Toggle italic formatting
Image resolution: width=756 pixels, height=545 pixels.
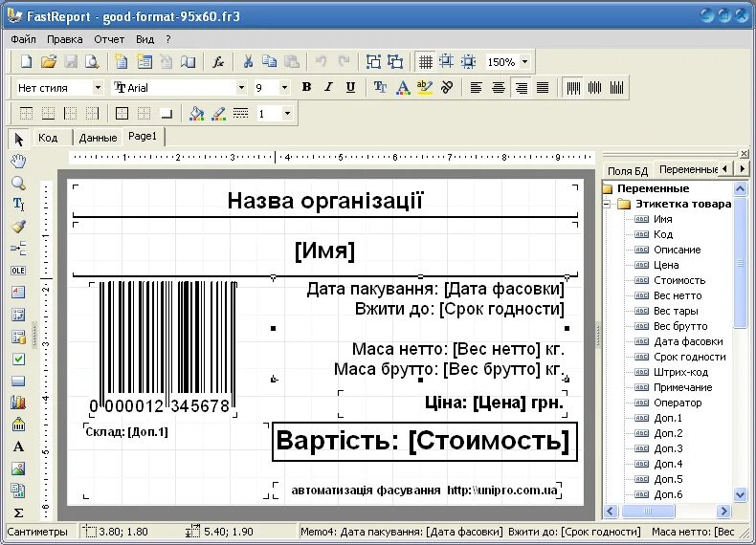328,87
